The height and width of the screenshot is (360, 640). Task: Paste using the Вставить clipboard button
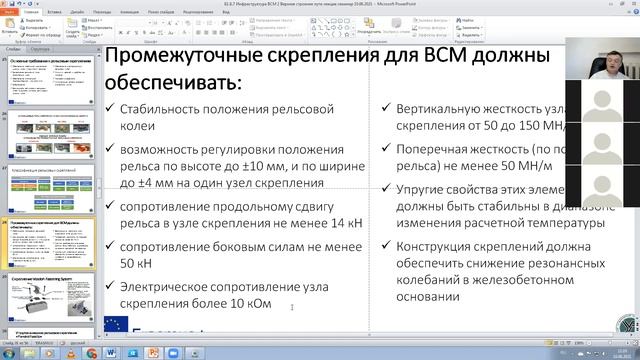[x=10, y=27]
